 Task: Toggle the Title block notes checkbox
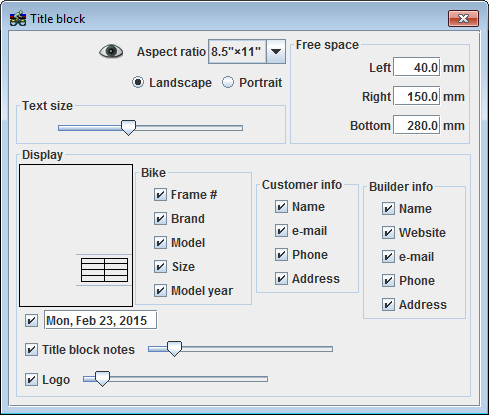click(x=31, y=350)
